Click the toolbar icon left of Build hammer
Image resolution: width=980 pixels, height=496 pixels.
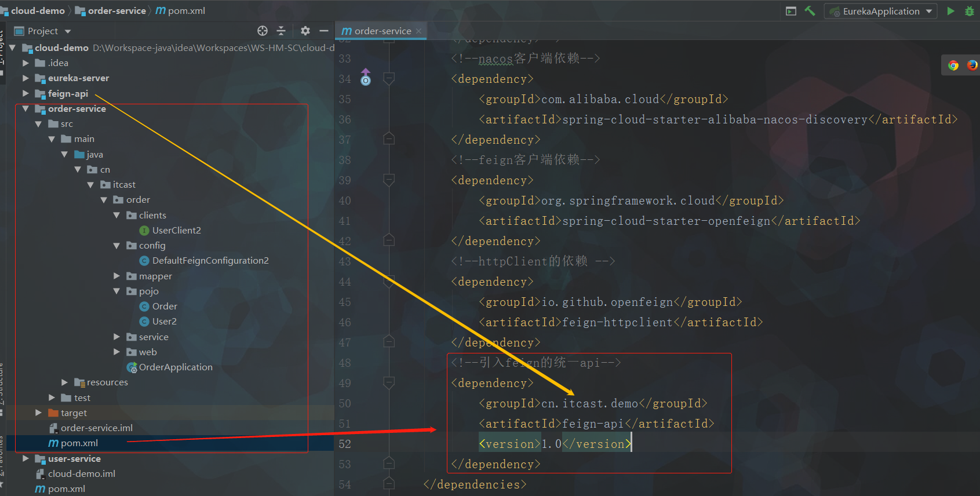(791, 11)
